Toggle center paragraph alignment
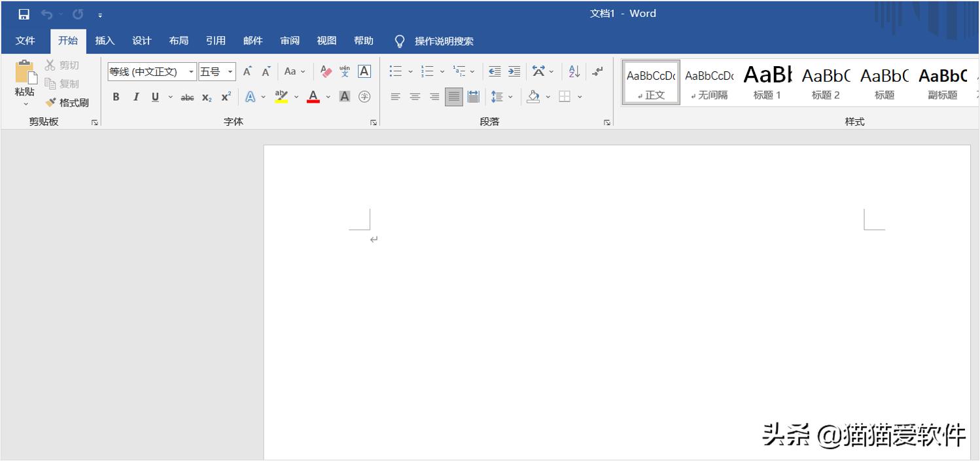This screenshot has height=461, width=980. pos(414,96)
